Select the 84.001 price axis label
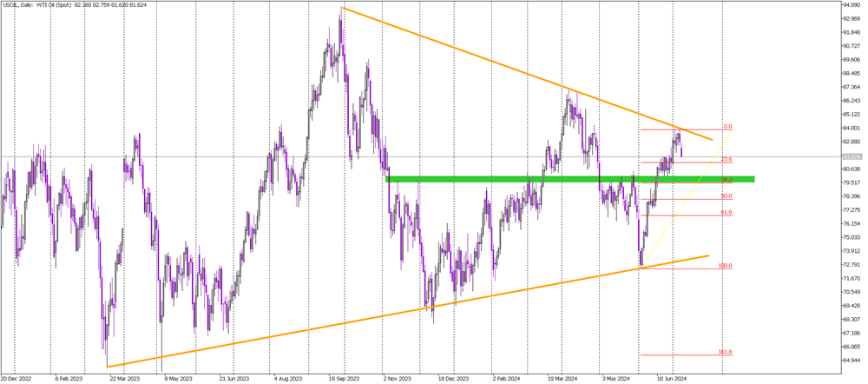 point(851,128)
